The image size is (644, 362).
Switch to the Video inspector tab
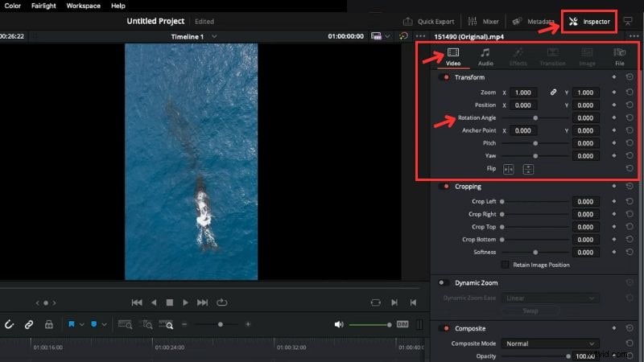tap(453, 56)
